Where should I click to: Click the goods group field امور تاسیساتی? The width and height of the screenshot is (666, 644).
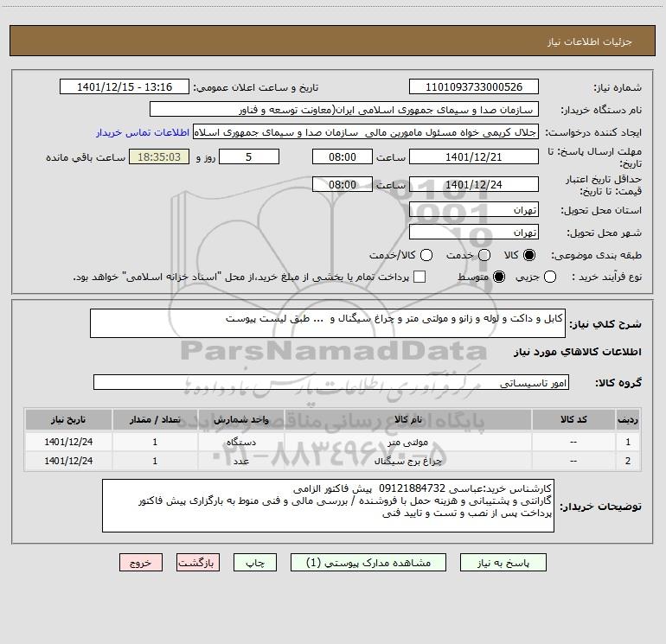pyautogui.click(x=331, y=382)
